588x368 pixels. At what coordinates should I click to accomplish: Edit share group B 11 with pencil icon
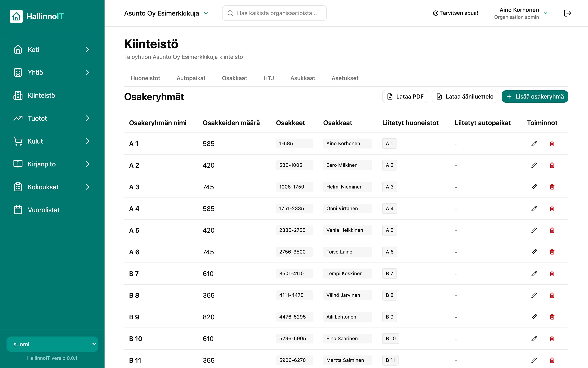click(534, 360)
